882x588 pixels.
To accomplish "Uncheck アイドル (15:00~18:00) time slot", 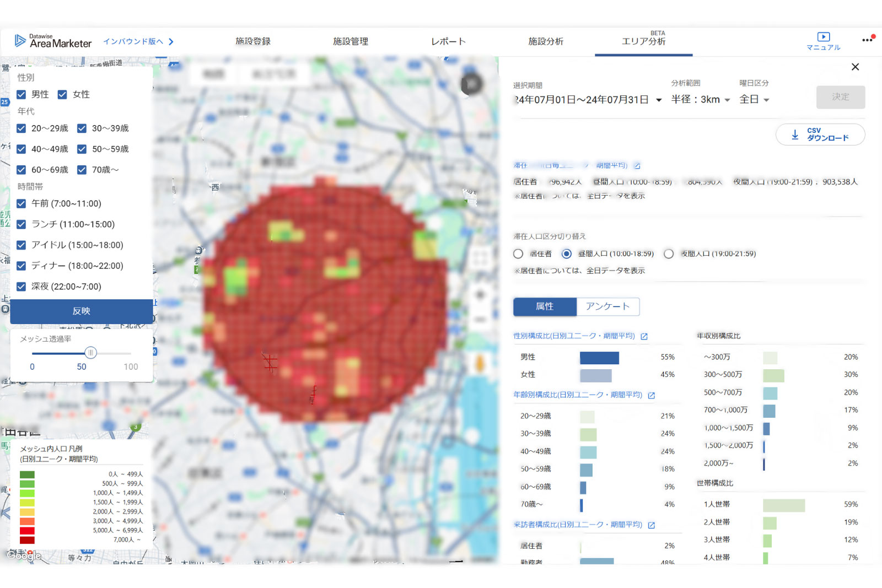I will [21, 245].
